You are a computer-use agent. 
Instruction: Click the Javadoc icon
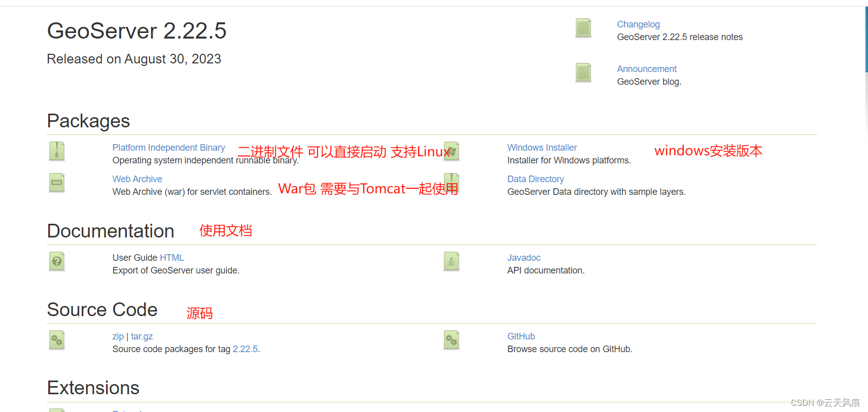coord(451,261)
